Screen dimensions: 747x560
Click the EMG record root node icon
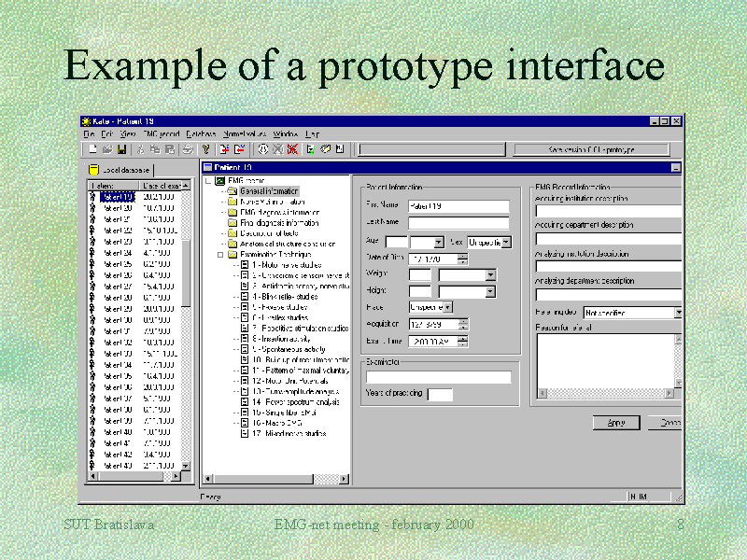click(x=220, y=180)
